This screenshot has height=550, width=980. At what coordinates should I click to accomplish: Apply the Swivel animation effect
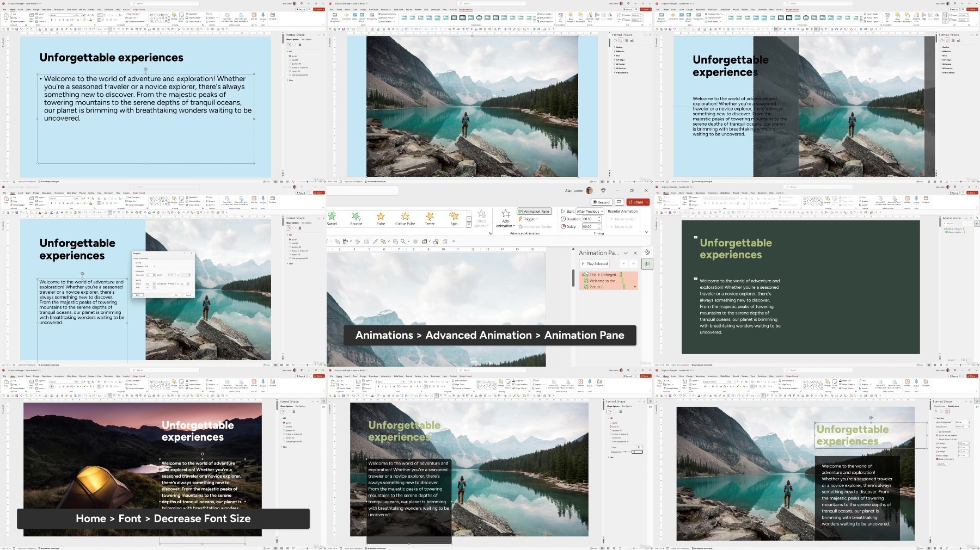click(332, 219)
